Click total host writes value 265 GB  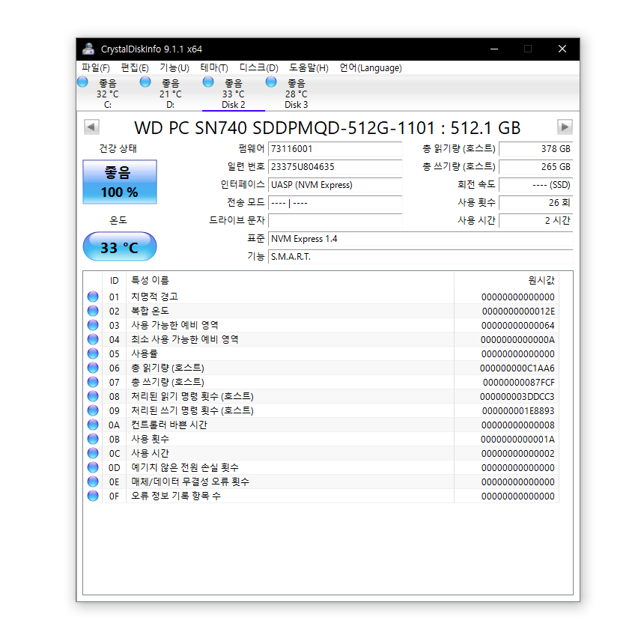[x=536, y=167]
